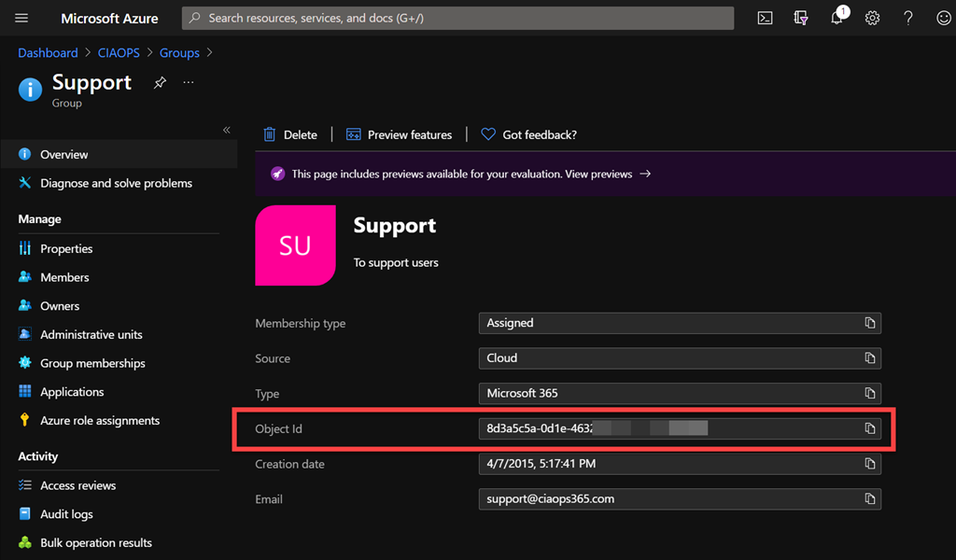Image resolution: width=956 pixels, height=560 pixels.
Task: Open the ellipsis more options menu
Action: coord(189,83)
